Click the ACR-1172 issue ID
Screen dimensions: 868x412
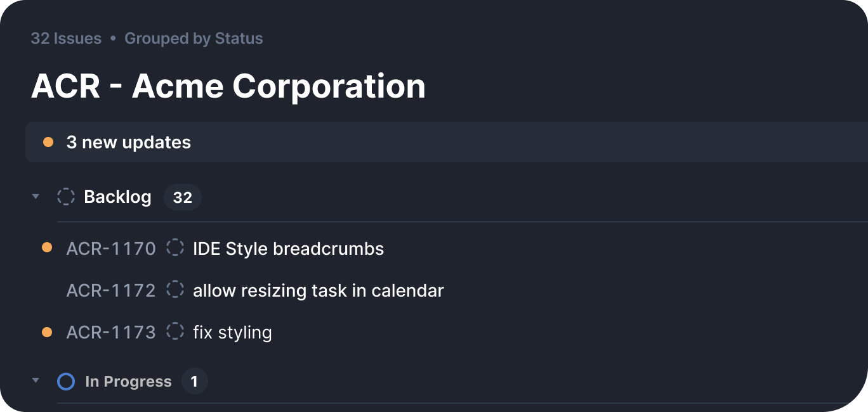click(x=111, y=290)
